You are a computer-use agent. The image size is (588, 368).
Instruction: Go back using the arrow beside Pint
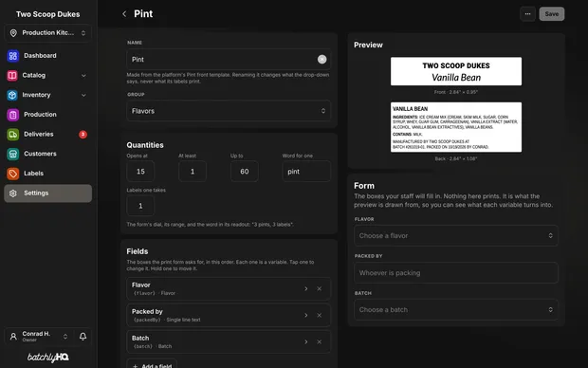(124, 14)
